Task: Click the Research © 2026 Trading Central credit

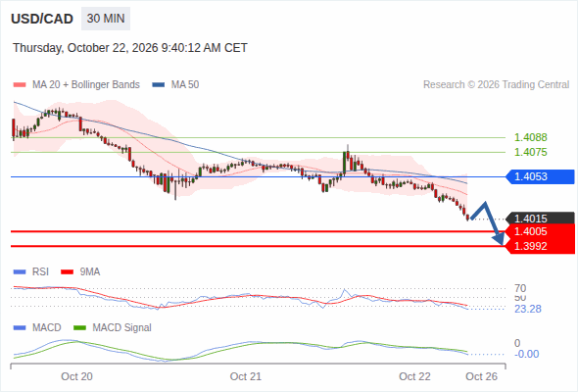Action: coord(496,85)
